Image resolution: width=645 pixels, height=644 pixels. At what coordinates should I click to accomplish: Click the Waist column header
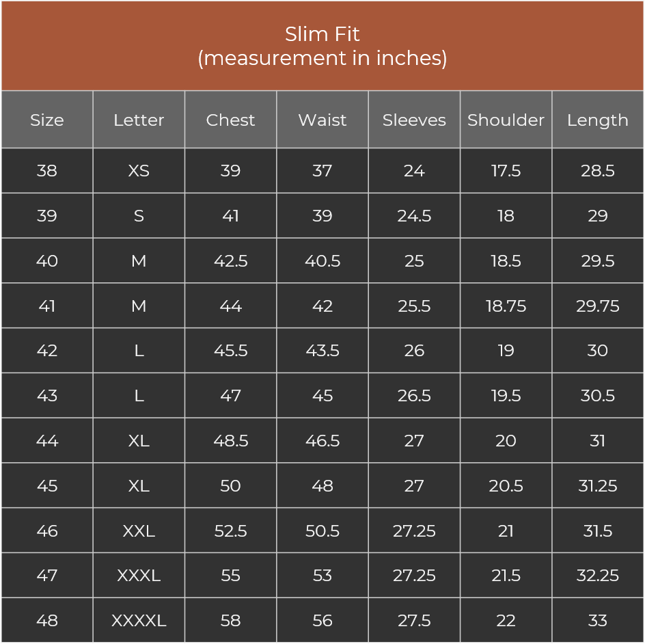(x=322, y=120)
